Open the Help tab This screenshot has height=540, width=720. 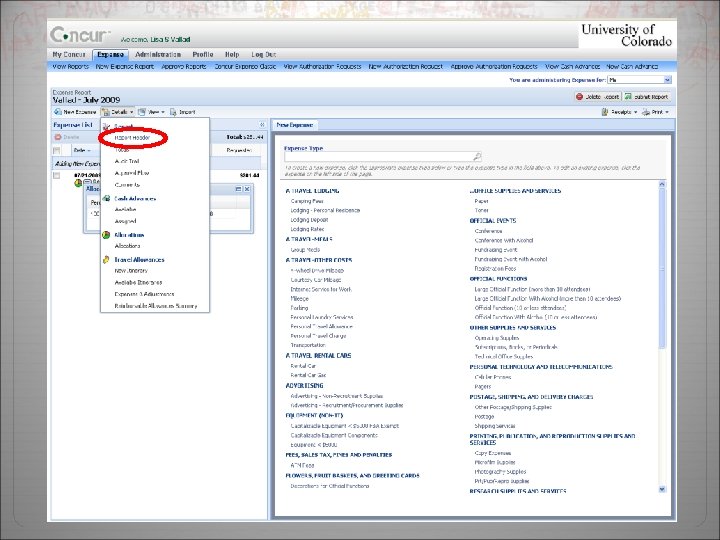pos(232,55)
